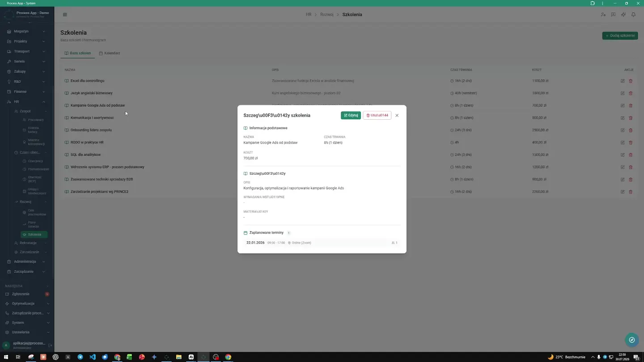Open the chat message icon in header

(613, 14)
